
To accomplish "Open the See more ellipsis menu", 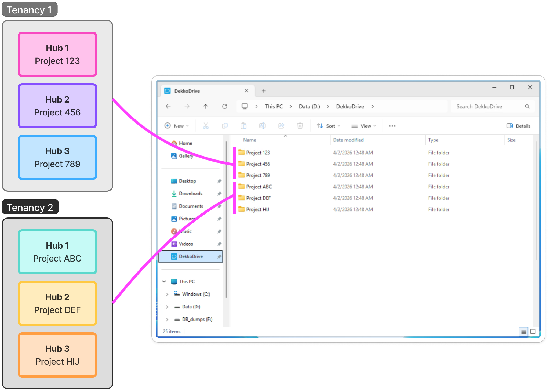I will 392,126.
